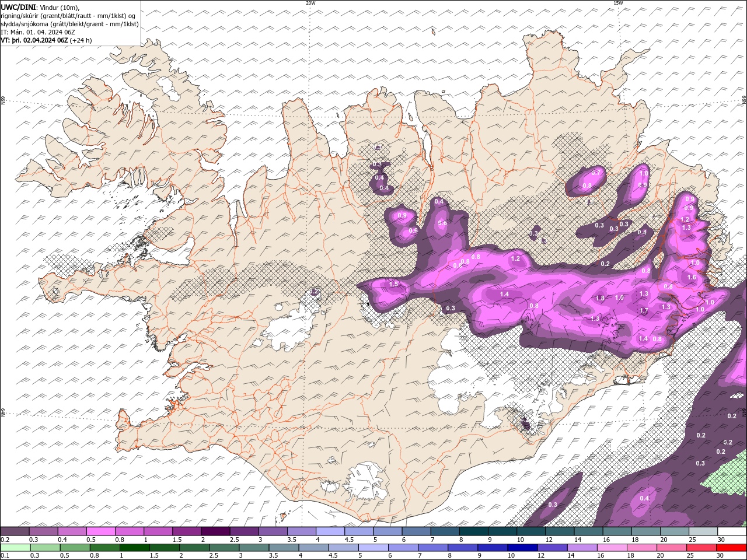Pick the dark teal top row swatch labelled 8

point(474,531)
